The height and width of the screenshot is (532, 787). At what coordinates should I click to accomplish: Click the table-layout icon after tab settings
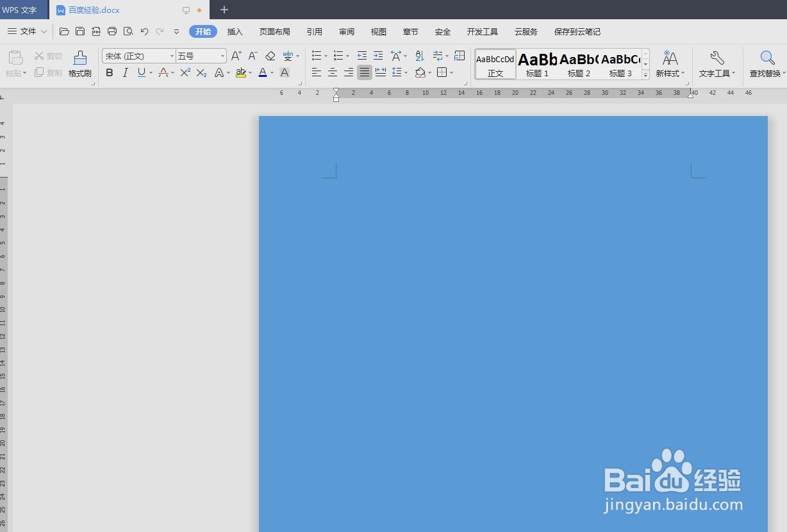(x=460, y=56)
